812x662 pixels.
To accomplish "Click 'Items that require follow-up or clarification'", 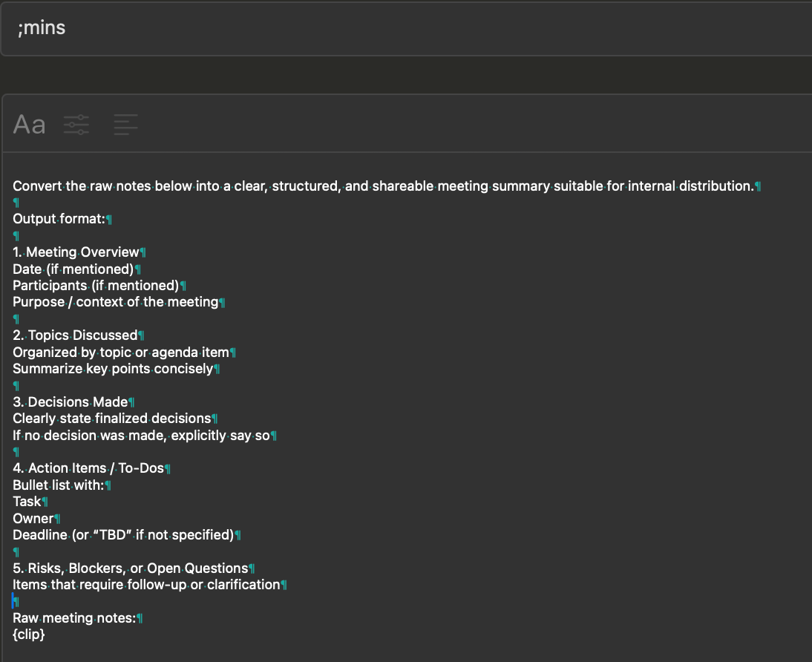I will [x=146, y=585].
